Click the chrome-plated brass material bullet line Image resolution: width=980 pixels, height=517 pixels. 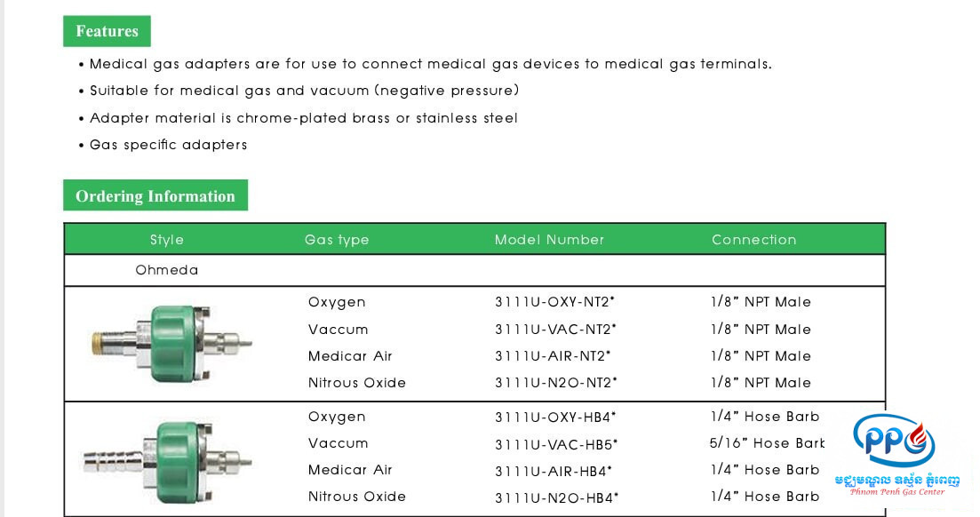click(304, 117)
